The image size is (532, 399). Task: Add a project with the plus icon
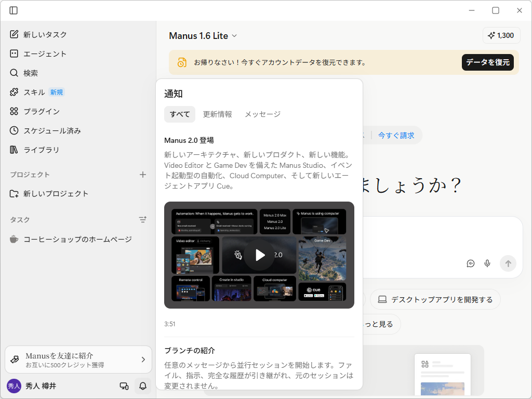click(x=143, y=175)
